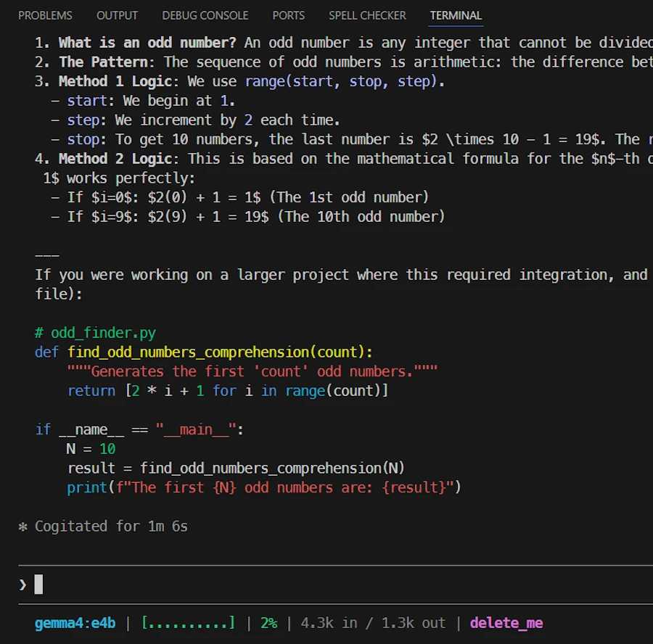Screen dimensions: 653x644
Task: Click the context usage progress bar
Action: click(x=188, y=623)
